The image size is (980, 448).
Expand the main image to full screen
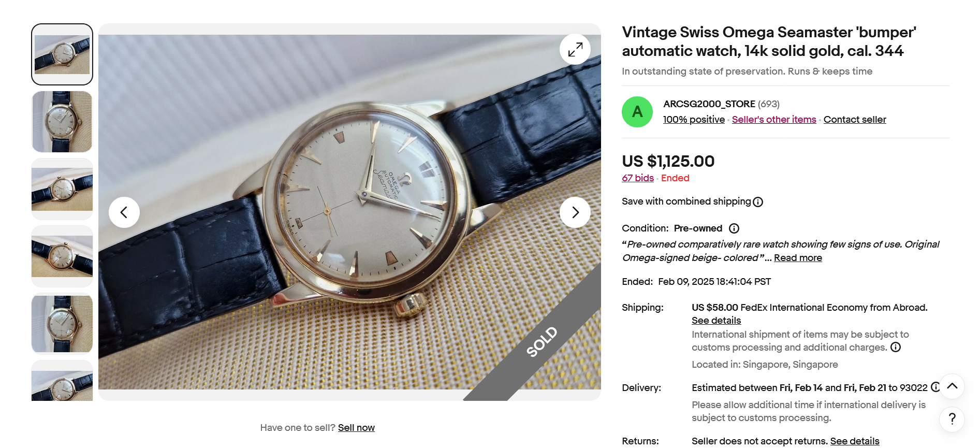575,49
